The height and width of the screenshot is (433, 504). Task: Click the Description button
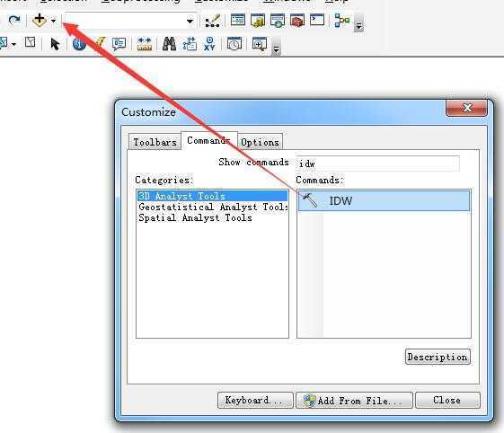pos(438,357)
